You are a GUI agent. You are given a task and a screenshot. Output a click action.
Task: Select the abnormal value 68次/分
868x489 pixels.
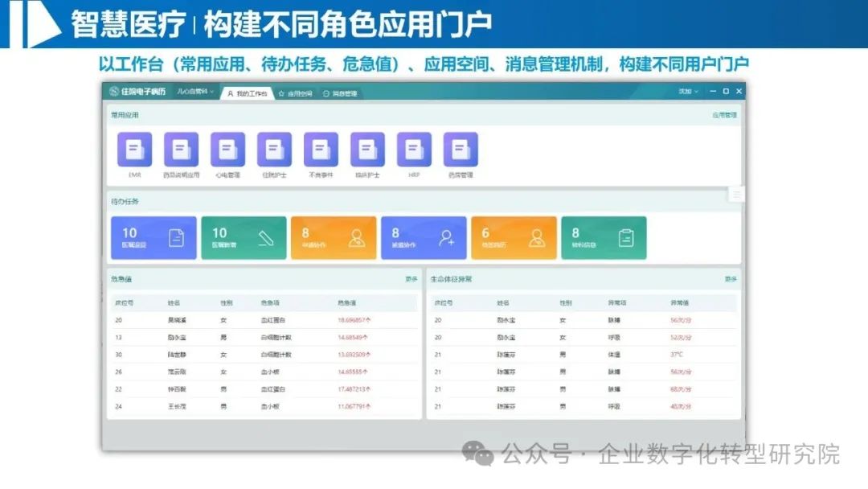point(681,389)
